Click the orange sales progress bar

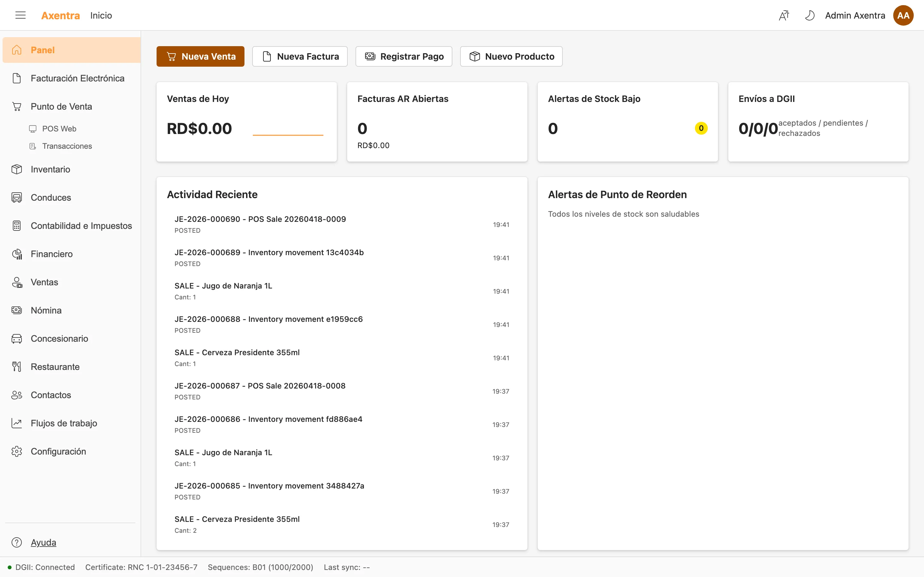pyautogui.click(x=288, y=135)
